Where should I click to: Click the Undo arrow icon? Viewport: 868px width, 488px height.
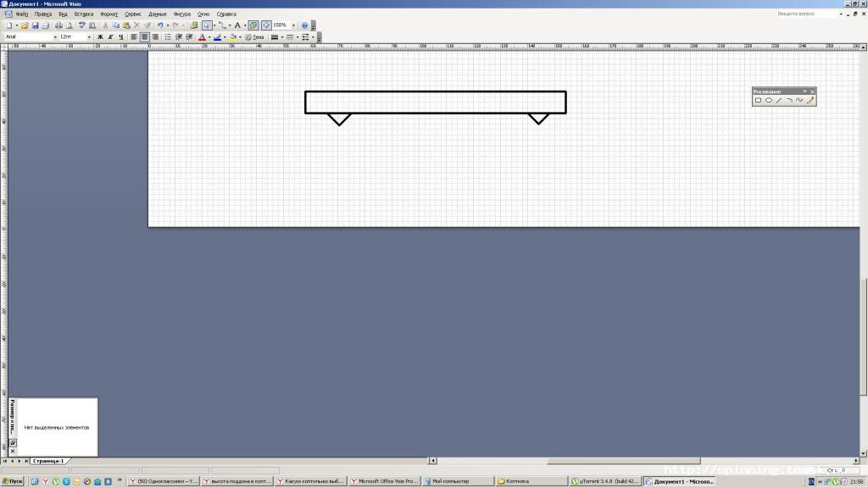159,25
